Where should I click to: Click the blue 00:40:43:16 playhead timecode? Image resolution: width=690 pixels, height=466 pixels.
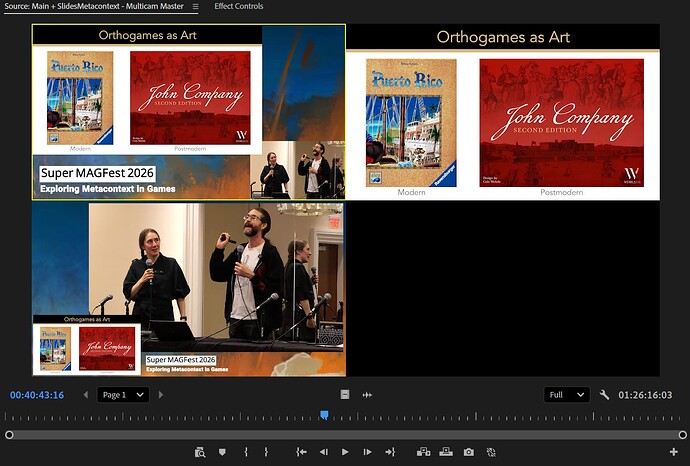37,395
